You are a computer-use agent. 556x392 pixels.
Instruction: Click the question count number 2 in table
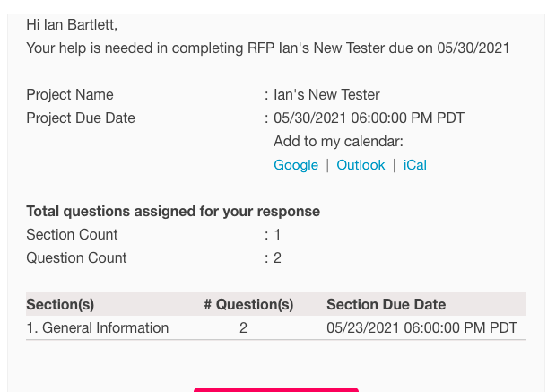[x=243, y=327]
